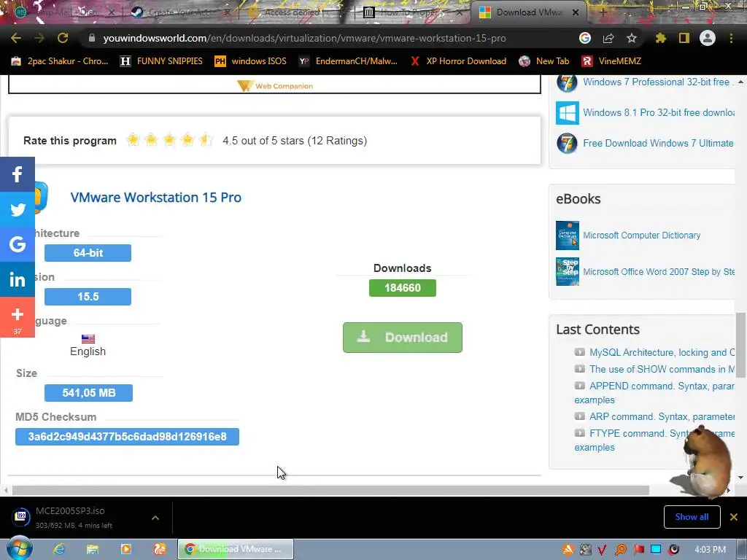The image size is (747, 560).
Task: Open the New Tab bookmark
Action: [544, 61]
